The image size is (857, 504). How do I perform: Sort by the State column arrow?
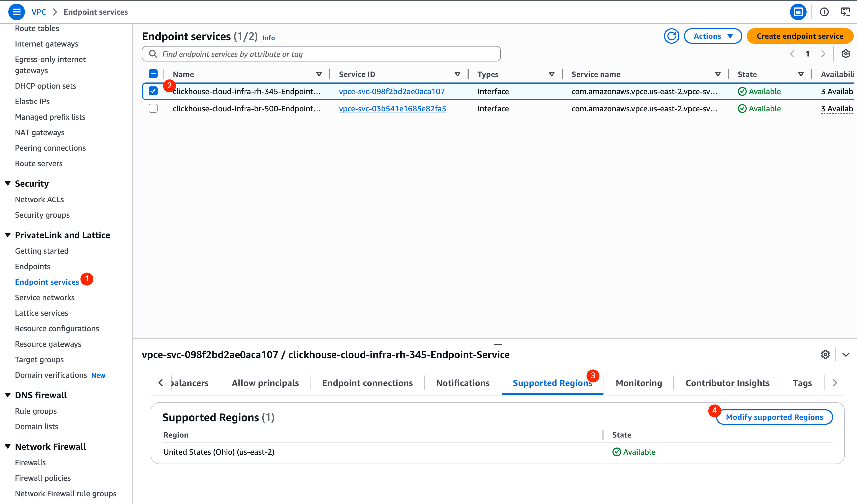click(x=801, y=74)
